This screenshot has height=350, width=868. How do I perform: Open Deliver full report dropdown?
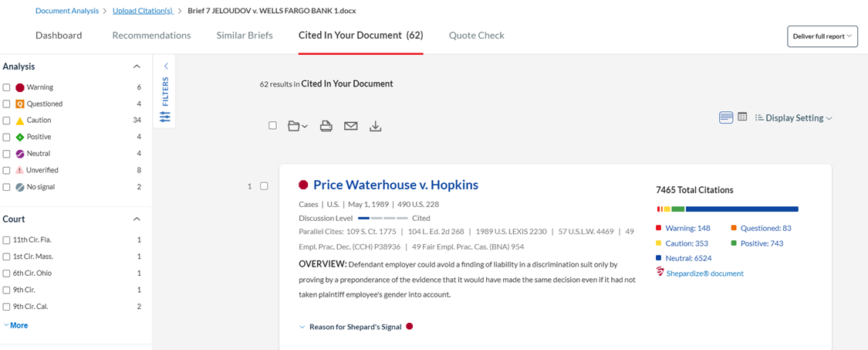click(822, 36)
